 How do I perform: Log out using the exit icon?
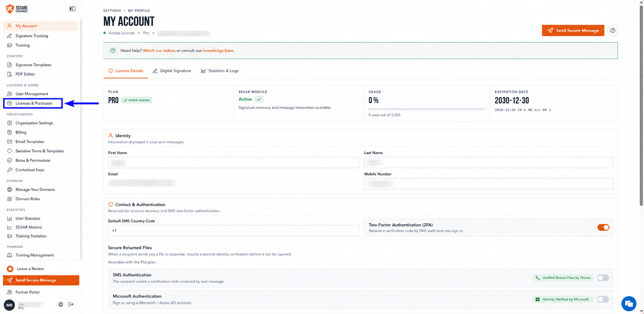[x=71, y=304]
